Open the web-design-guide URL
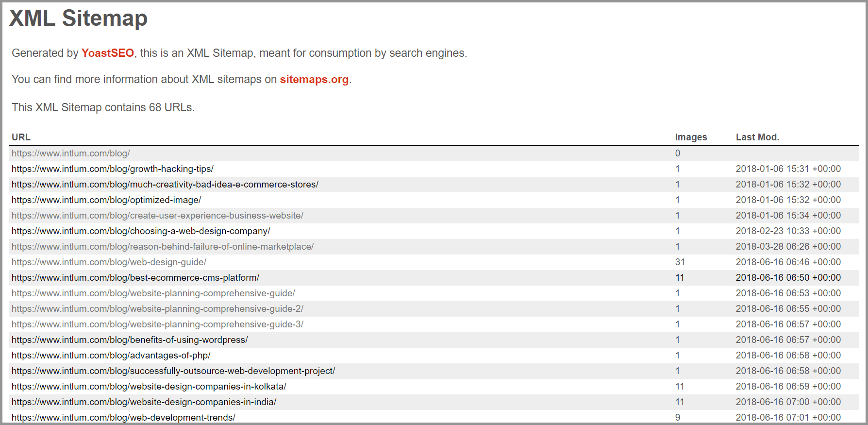Image resolution: width=868 pixels, height=425 pixels. (x=109, y=262)
